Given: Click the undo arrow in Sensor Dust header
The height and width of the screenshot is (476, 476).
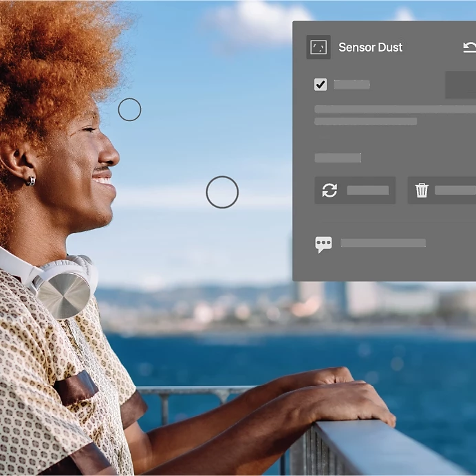Looking at the screenshot, I should (x=470, y=47).
